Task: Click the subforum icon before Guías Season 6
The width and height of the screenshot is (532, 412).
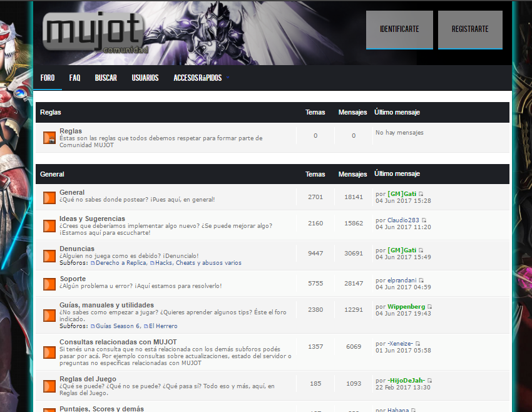Action: (93, 326)
